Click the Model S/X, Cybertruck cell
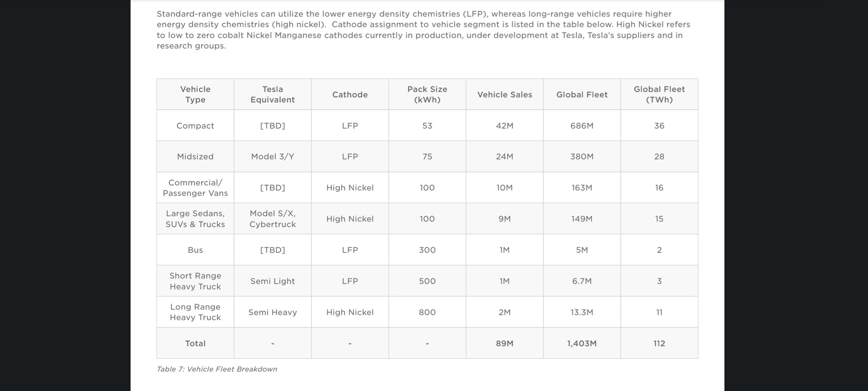 point(272,219)
